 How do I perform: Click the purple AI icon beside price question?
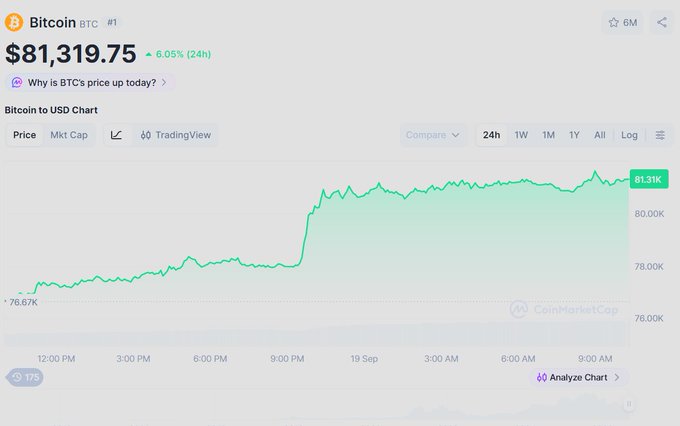click(x=17, y=82)
